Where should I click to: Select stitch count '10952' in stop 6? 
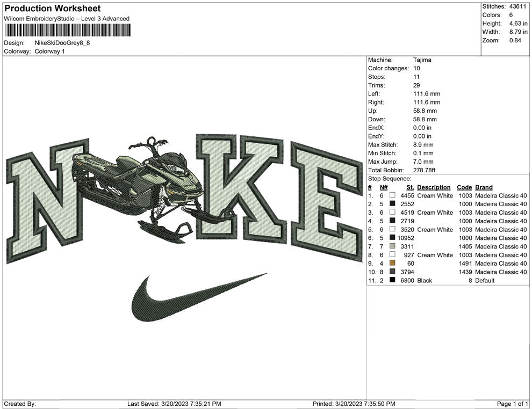click(406, 238)
